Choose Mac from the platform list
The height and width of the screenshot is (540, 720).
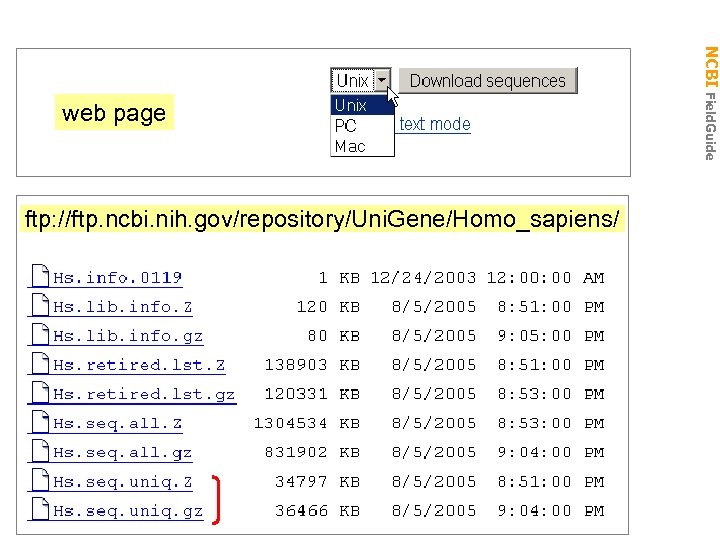pos(362,146)
